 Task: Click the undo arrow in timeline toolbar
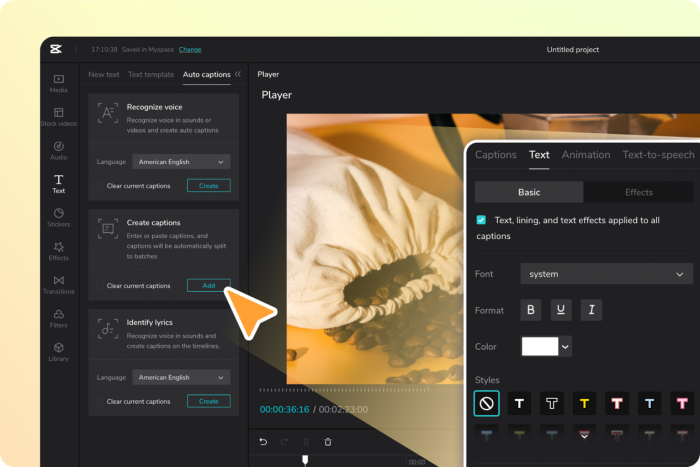click(x=263, y=442)
